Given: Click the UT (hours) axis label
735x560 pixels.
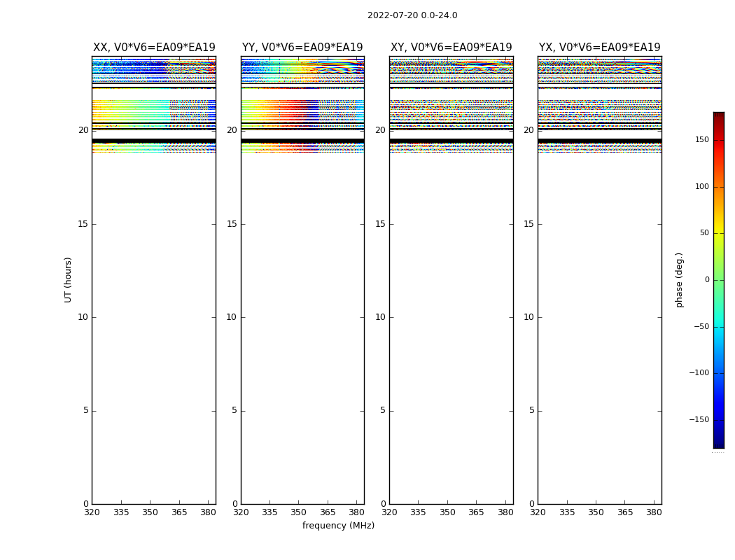Looking at the screenshot, I should pyautogui.click(x=68, y=279).
